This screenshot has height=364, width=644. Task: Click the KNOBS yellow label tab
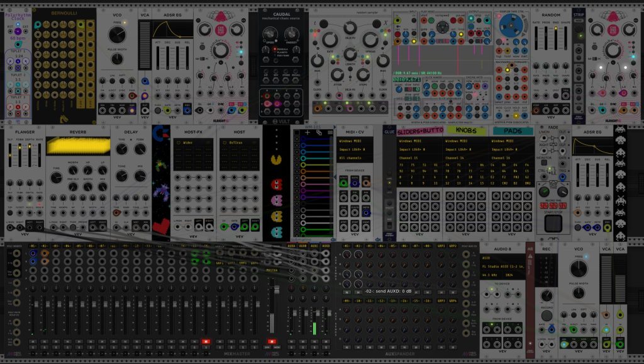coord(466,130)
